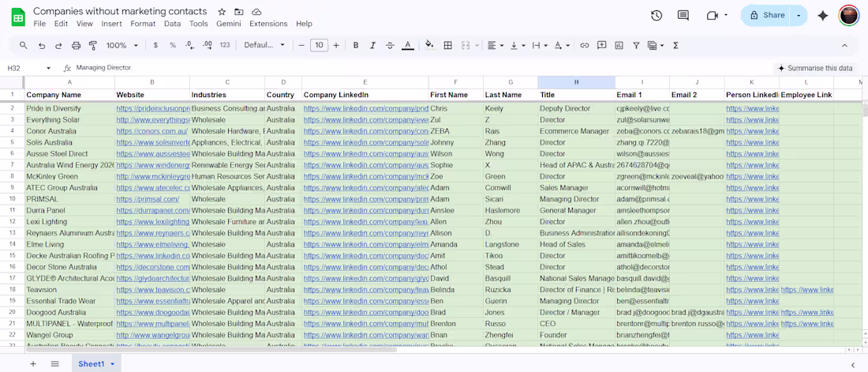Image resolution: width=868 pixels, height=372 pixels.
Task: Open the version history clock icon
Action: [x=657, y=16]
